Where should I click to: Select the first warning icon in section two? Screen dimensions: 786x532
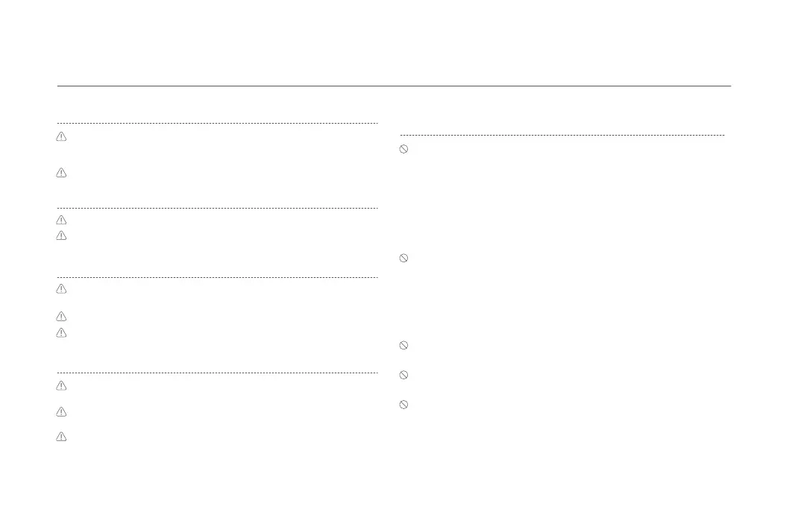[x=62, y=221]
